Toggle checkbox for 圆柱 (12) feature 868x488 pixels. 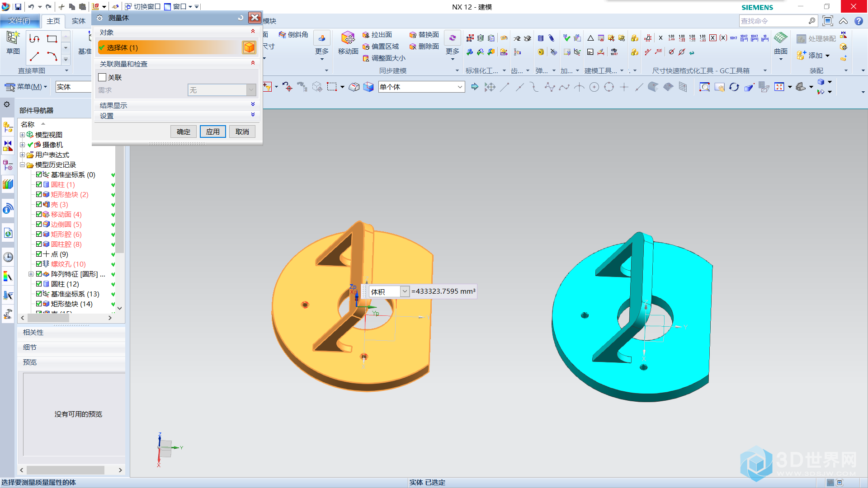(39, 284)
